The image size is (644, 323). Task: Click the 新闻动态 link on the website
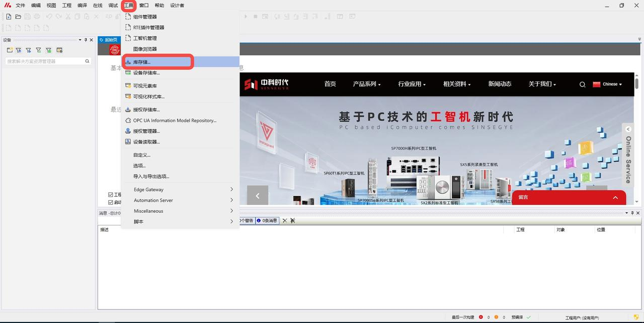[499, 84]
